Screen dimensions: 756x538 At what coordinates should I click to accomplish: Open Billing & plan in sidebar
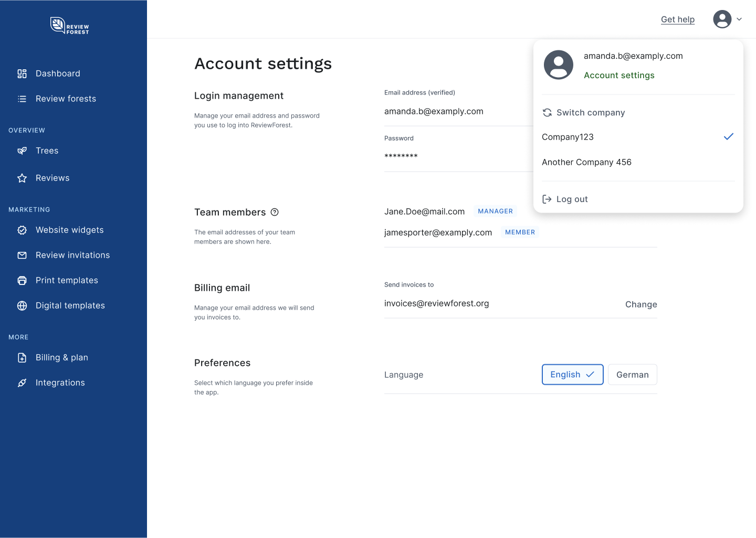[x=61, y=358]
